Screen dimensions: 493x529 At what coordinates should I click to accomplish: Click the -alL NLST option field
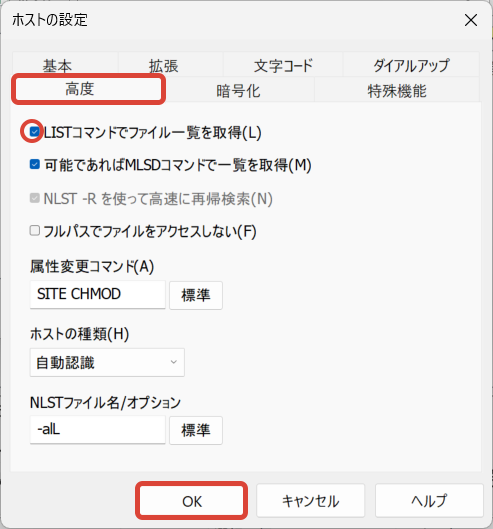(x=98, y=430)
